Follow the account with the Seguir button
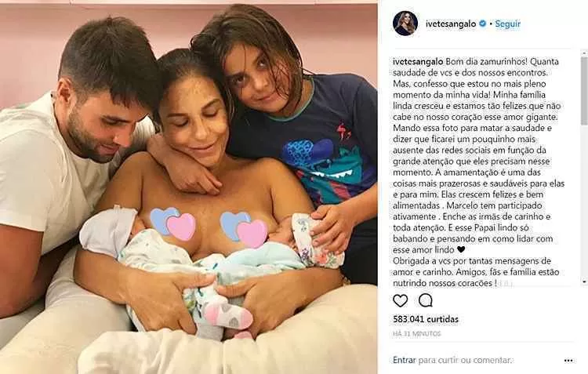588x374 pixels. (x=507, y=24)
